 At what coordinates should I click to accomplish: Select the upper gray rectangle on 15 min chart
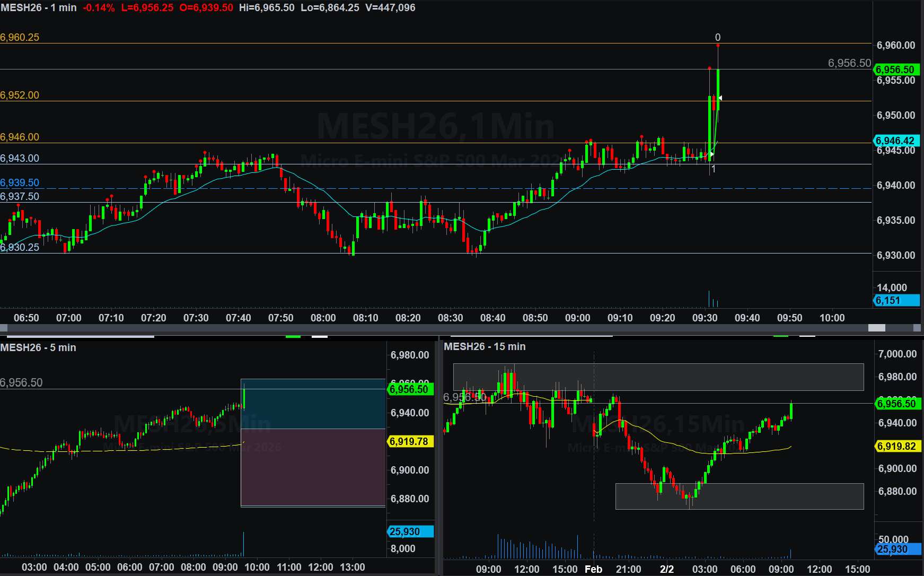point(658,377)
